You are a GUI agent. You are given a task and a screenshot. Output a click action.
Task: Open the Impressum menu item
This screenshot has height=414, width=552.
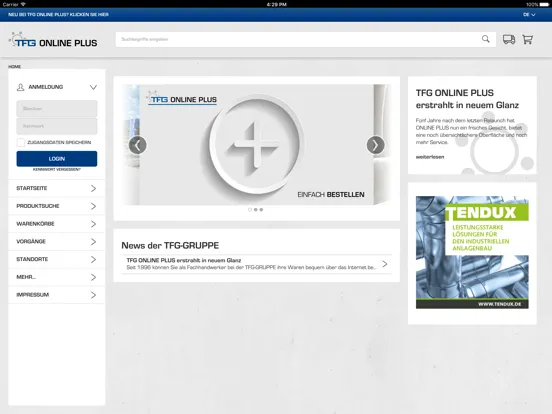pyautogui.click(x=56, y=295)
